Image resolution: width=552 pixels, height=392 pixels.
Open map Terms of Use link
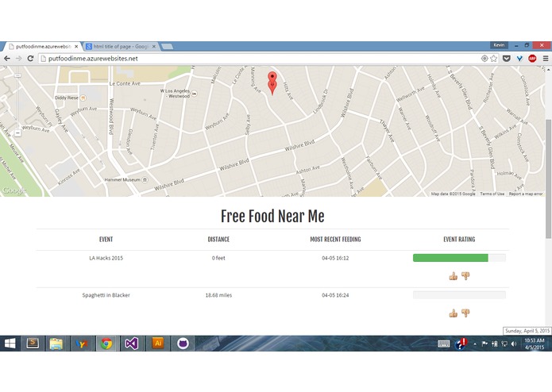(492, 194)
